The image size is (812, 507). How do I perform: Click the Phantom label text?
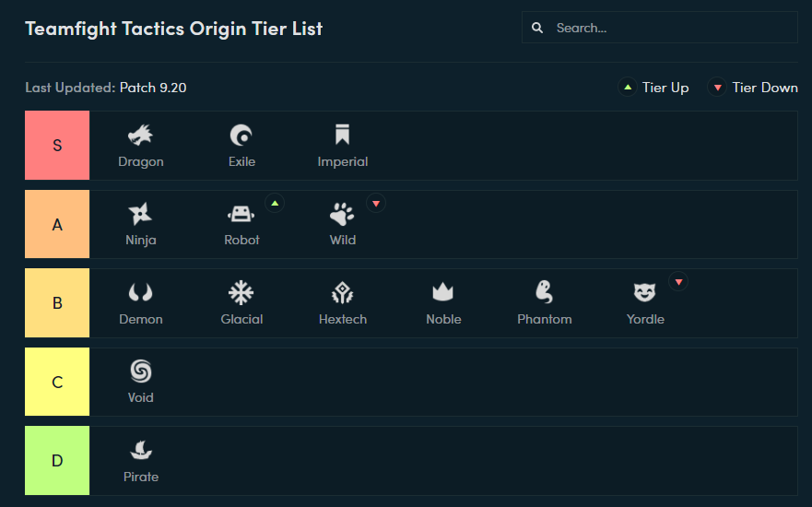point(545,320)
